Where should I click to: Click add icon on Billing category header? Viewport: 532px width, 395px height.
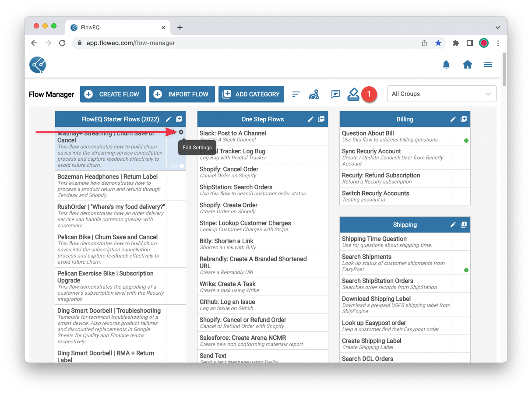pyautogui.click(x=464, y=119)
